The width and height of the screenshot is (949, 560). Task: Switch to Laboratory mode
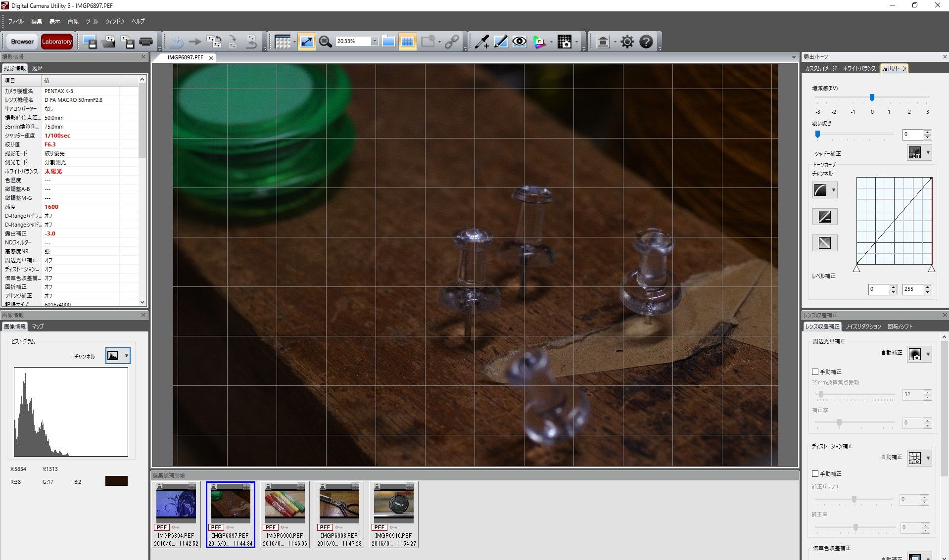click(x=57, y=42)
